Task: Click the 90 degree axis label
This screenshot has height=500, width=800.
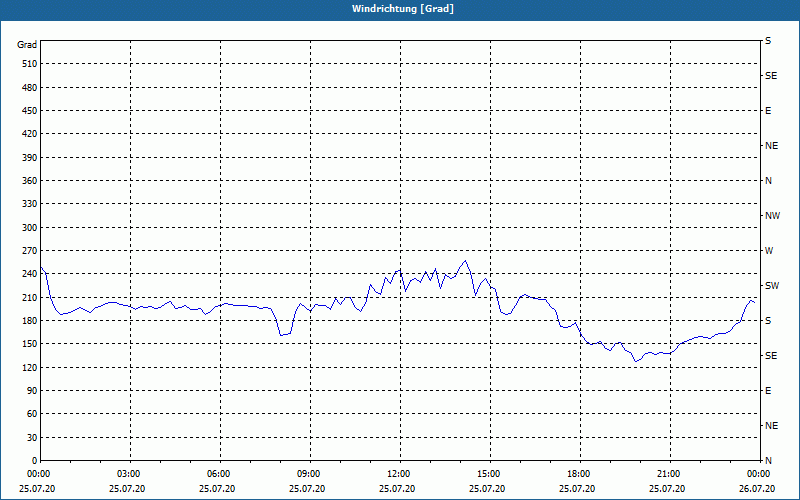Action: click(x=32, y=390)
